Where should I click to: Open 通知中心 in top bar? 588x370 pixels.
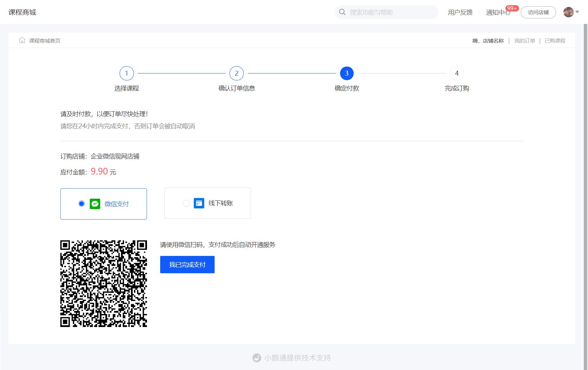click(x=498, y=12)
